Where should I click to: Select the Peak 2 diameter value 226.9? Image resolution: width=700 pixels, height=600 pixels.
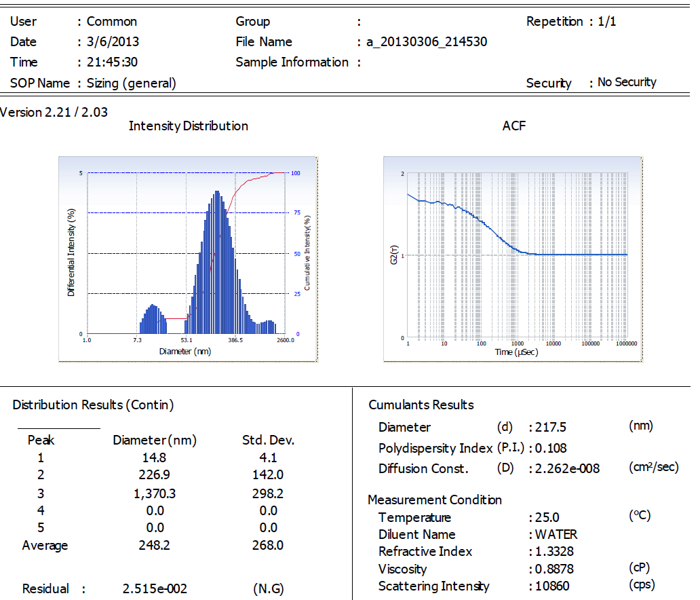click(x=155, y=475)
